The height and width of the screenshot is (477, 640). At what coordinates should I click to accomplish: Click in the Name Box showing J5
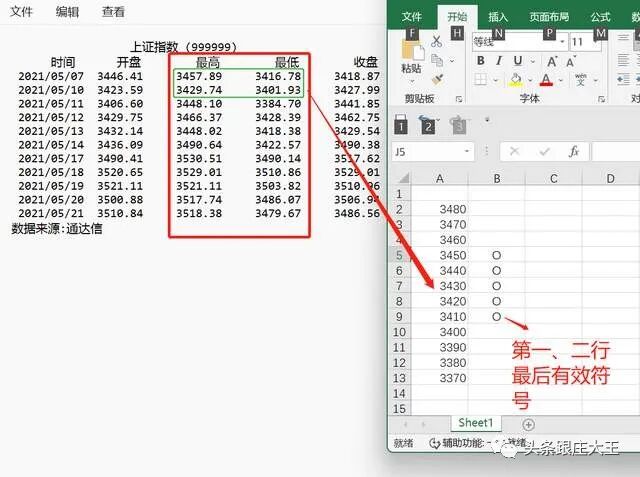(x=427, y=152)
